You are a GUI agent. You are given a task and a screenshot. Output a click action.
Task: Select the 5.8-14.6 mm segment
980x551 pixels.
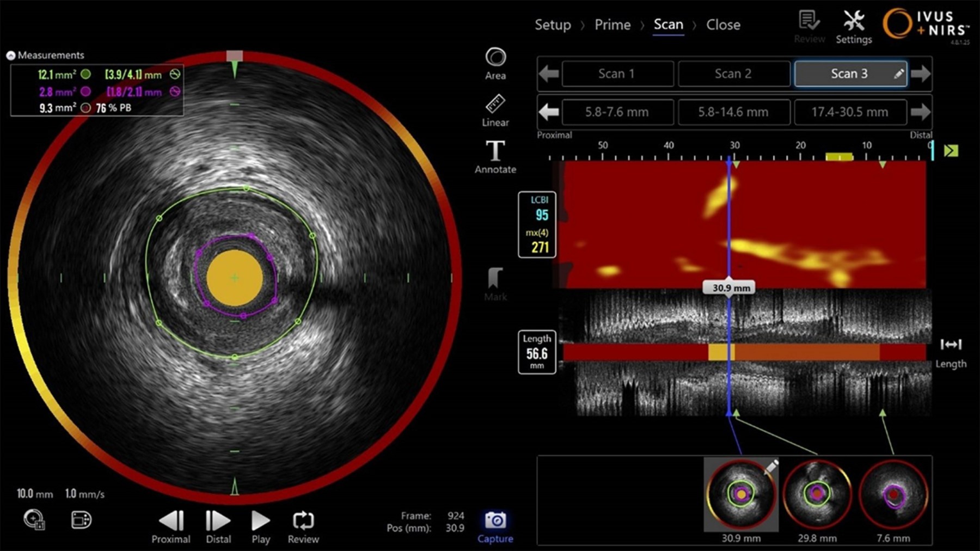[734, 112]
